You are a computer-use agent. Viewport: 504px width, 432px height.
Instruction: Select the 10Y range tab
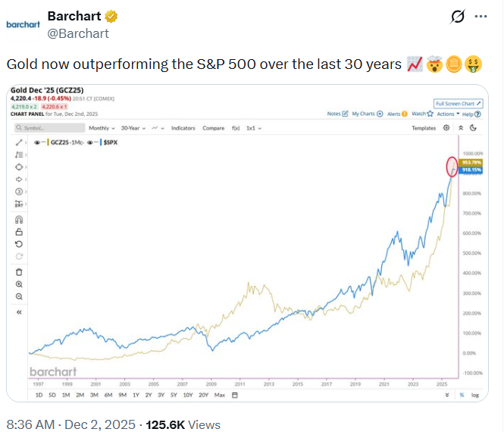point(187,394)
